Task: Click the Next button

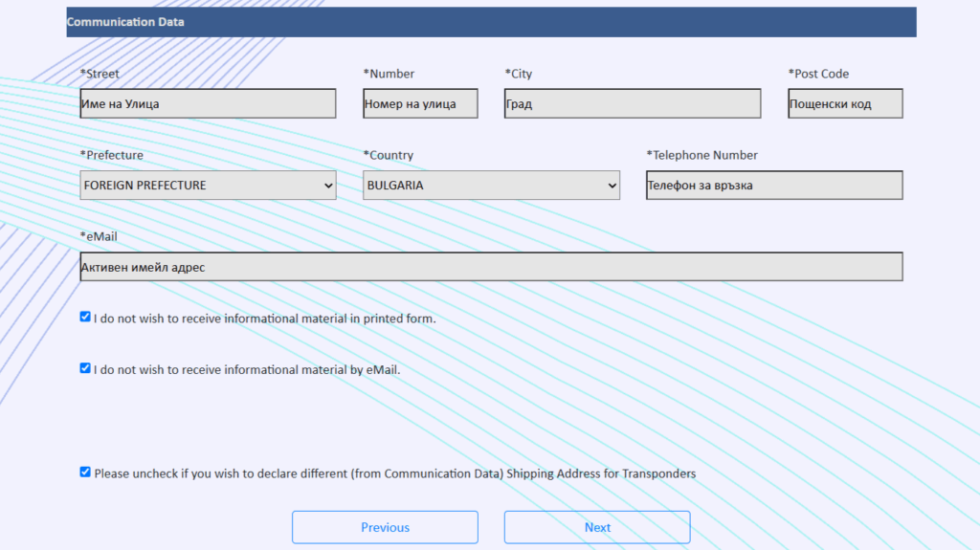Action: [597, 527]
